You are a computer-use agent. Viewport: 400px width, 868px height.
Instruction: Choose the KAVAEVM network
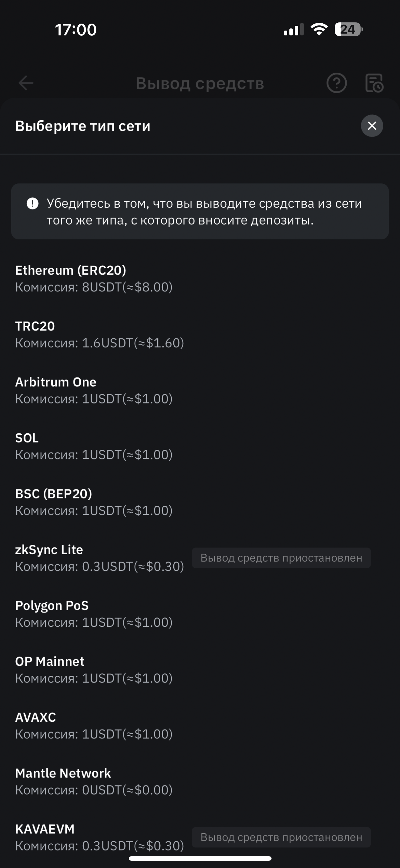click(99, 837)
